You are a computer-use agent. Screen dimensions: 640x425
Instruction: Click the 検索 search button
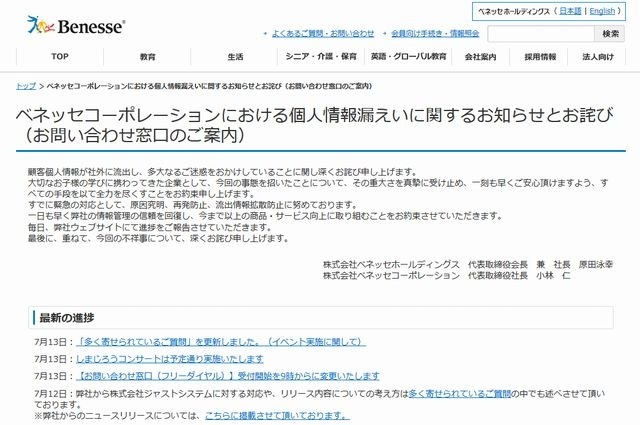click(610, 34)
